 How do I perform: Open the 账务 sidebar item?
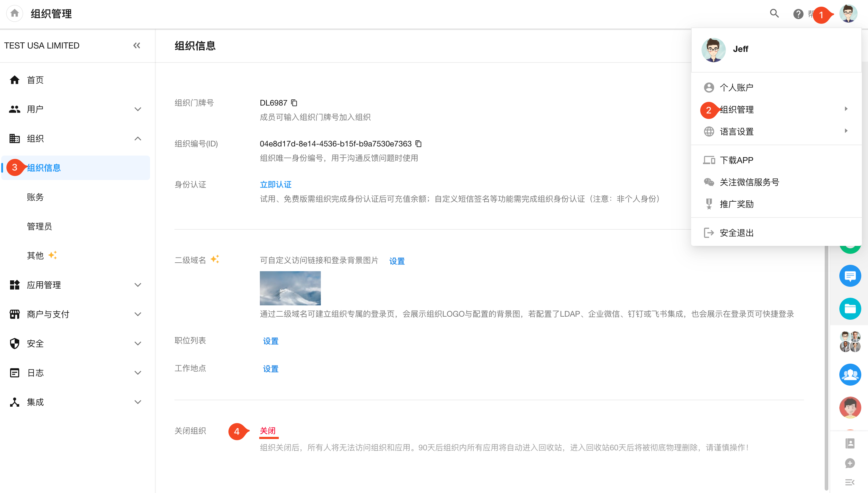(35, 197)
